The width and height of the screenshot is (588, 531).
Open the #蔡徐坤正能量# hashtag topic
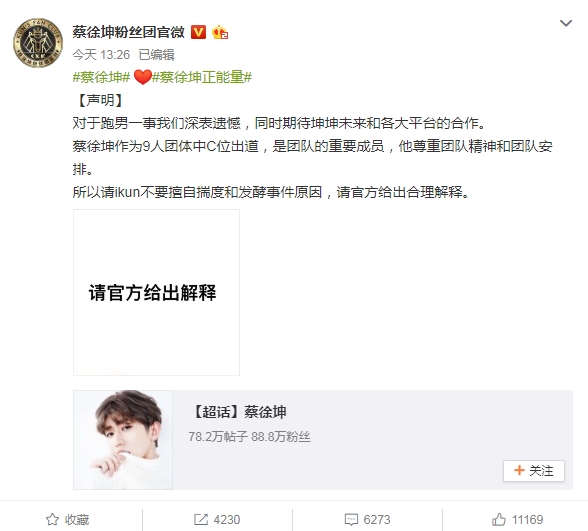click(x=202, y=77)
